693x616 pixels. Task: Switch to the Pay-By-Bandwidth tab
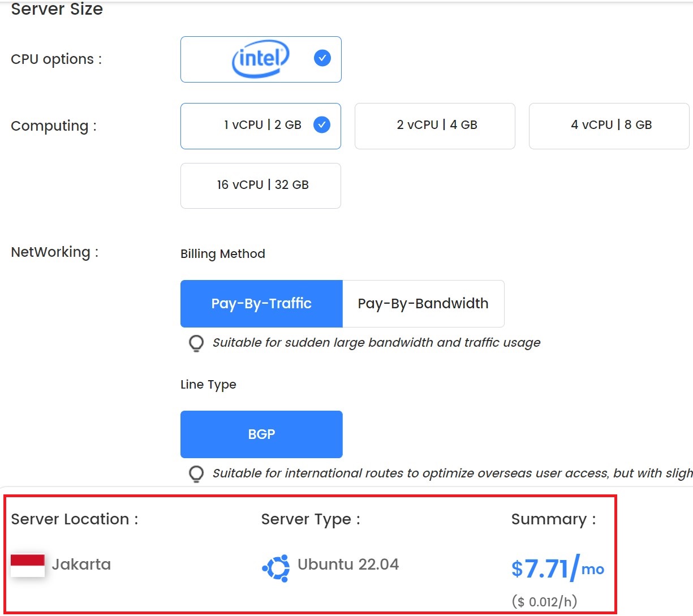point(423,304)
